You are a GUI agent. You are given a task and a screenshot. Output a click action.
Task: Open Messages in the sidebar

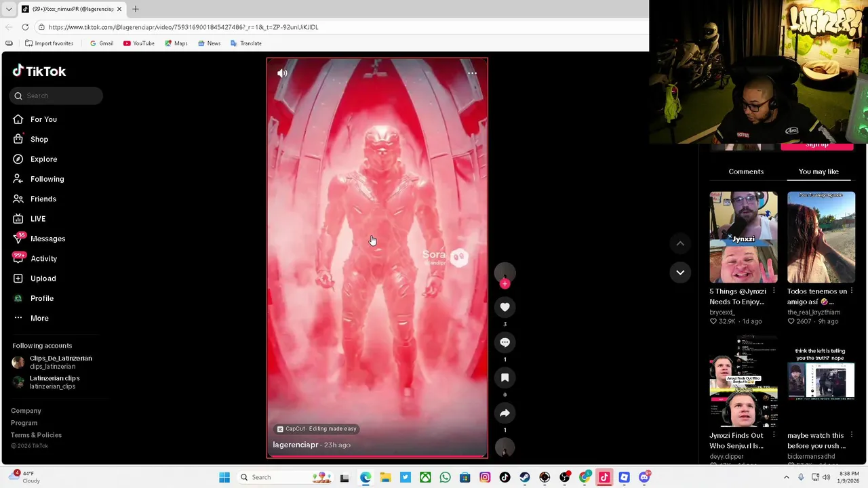pyautogui.click(x=47, y=239)
